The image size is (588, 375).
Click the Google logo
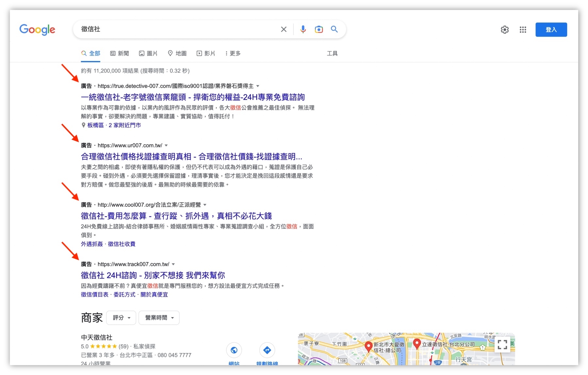coord(37,29)
